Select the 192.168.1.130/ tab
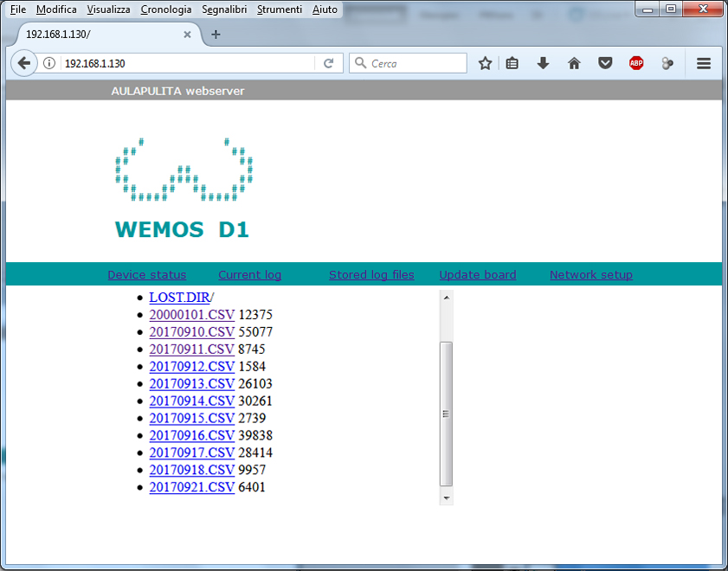Viewport: 728px width, 571px height. pyautogui.click(x=105, y=35)
